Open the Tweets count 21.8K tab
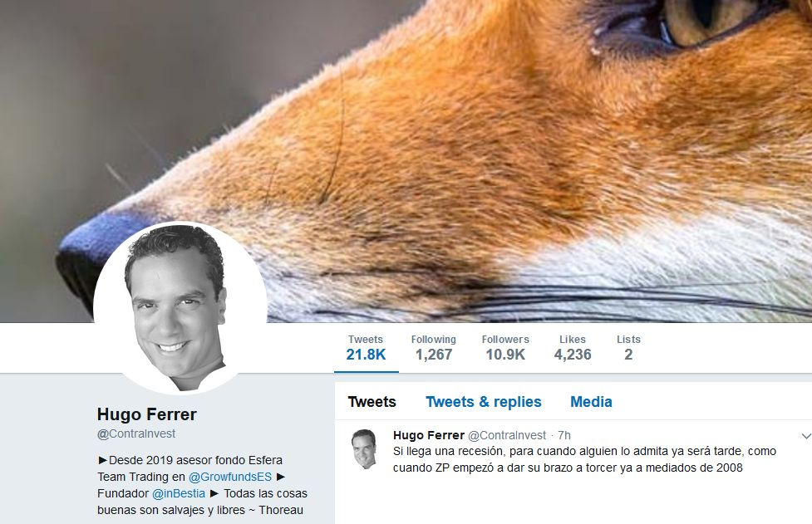Image resolution: width=812 pixels, height=524 pixels. 367,347
